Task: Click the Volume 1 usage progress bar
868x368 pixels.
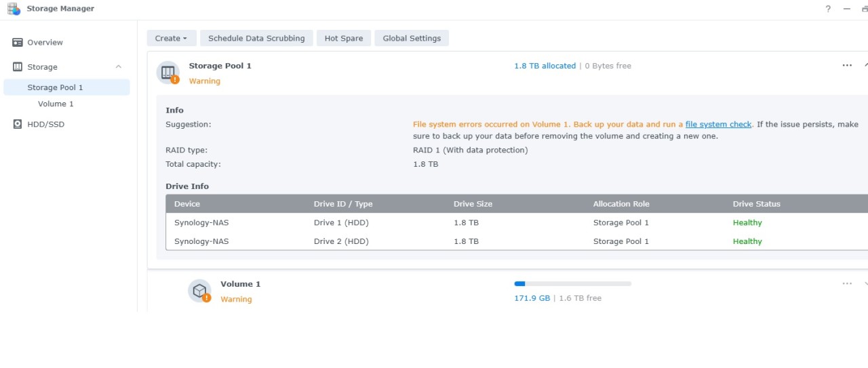Action: 572,284
